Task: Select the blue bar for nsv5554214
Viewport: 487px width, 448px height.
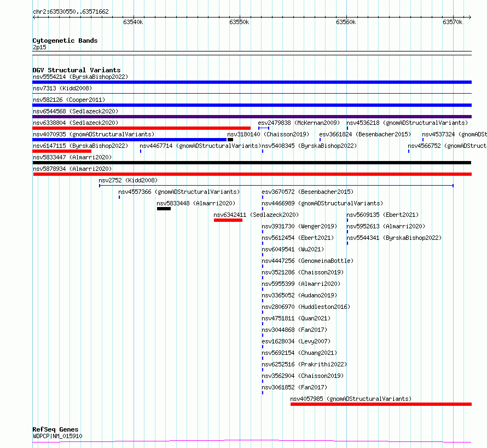Action: point(252,82)
